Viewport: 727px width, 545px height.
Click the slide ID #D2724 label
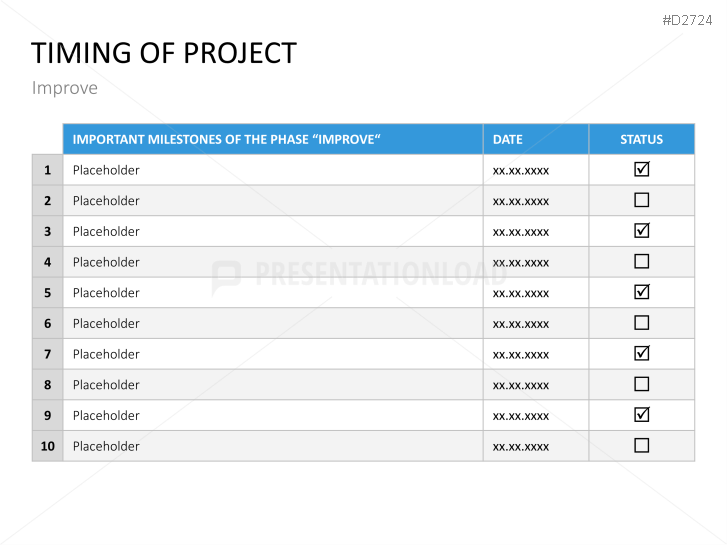click(x=687, y=20)
